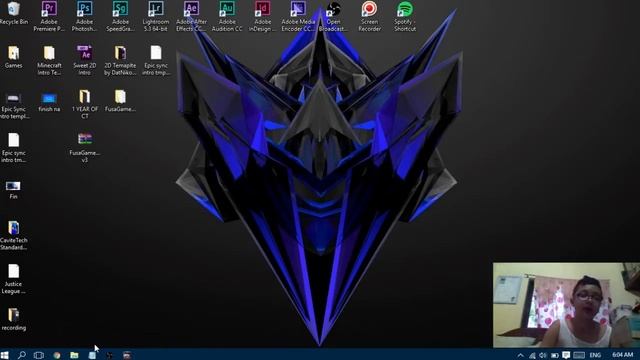Launch Adobe Premiere Pro shortcut
Viewport: 640px width, 360px height.
pos(49,16)
